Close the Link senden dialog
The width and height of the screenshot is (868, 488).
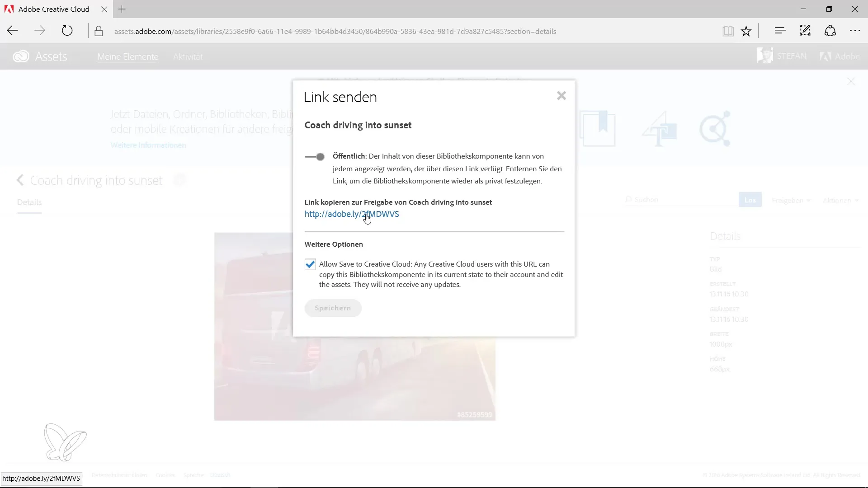pos(561,96)
